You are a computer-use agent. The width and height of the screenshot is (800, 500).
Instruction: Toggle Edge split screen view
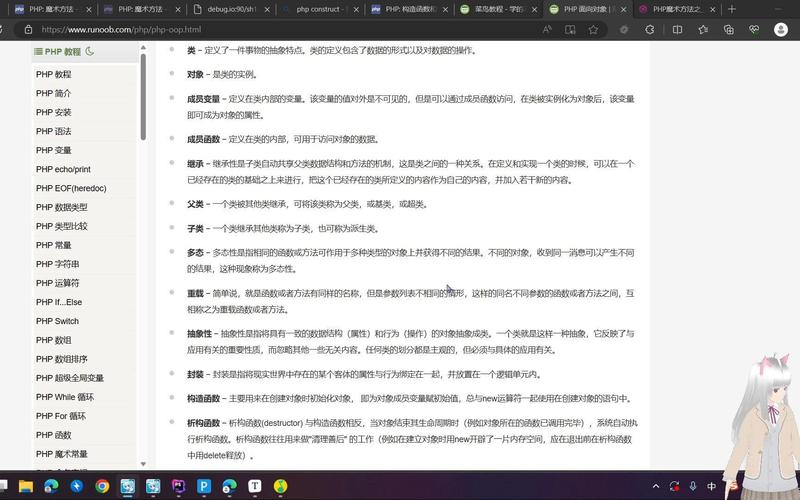click(x=677, y=30)
